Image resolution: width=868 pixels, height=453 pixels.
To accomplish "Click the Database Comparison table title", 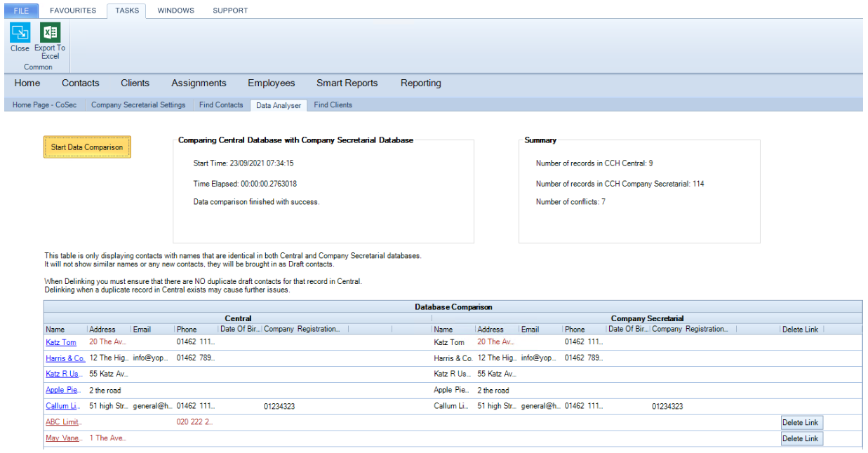I will (453, 307).
